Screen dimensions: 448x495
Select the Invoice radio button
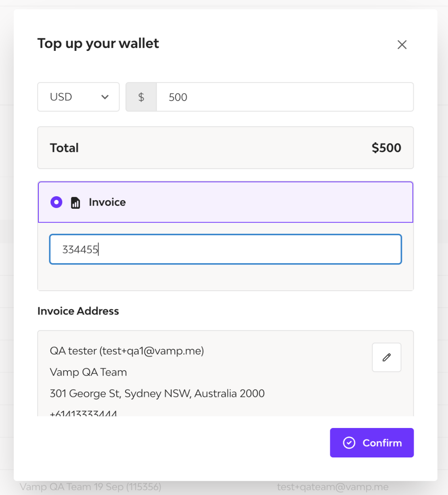[57, 202]
